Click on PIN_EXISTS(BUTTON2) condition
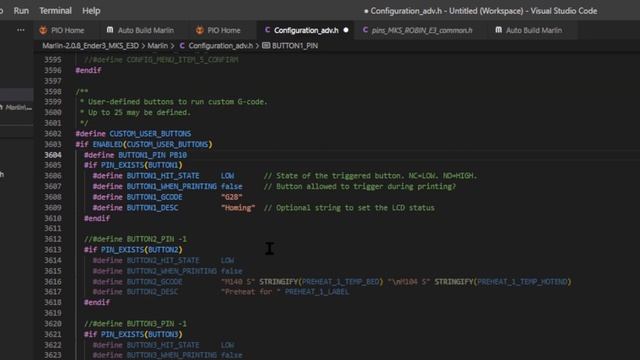The width and height of the screenshot is (640, 360). pos(142,249)
